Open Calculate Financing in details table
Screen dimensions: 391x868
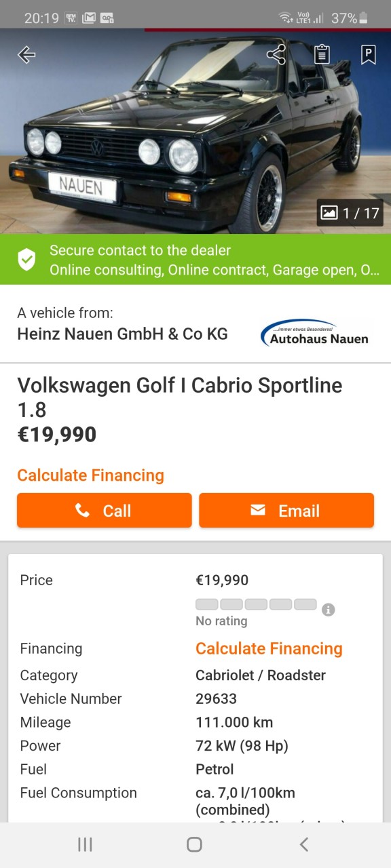pos(269,648)
